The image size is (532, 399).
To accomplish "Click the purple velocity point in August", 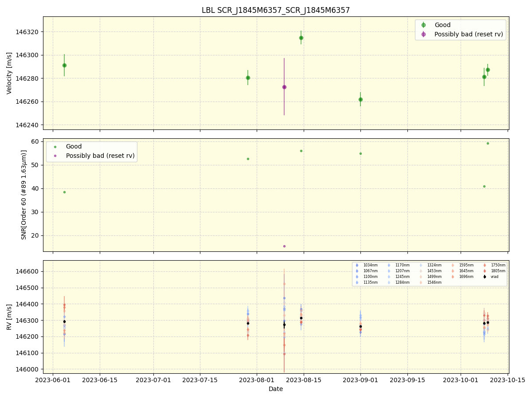I will pyautogui.click(x=284, y=87).
